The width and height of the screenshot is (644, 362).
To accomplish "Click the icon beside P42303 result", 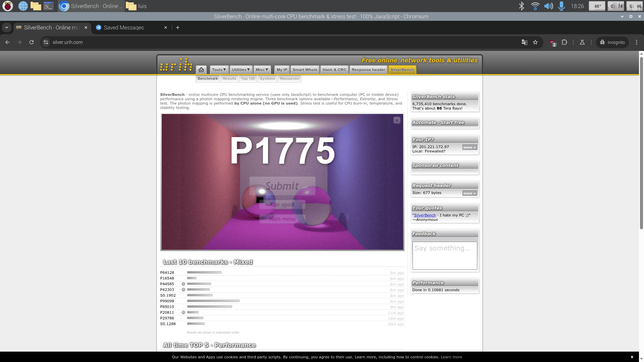I will (x=183, y=290).
